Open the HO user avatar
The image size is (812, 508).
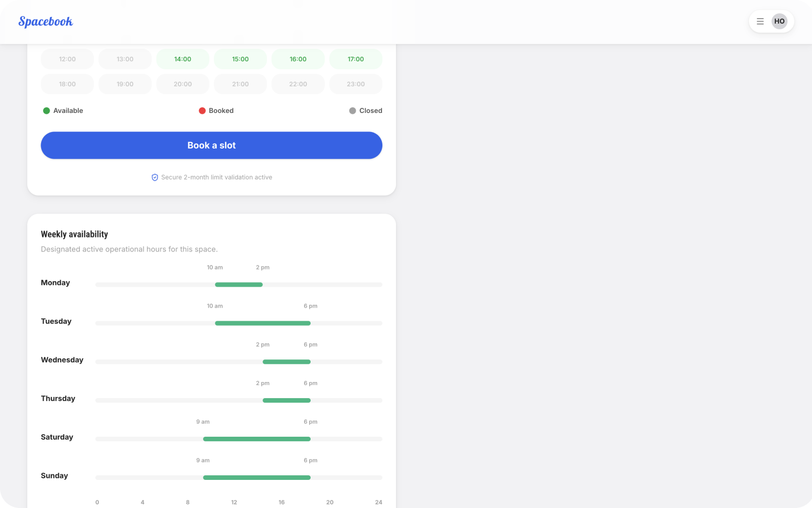click(x=779, y=22)
